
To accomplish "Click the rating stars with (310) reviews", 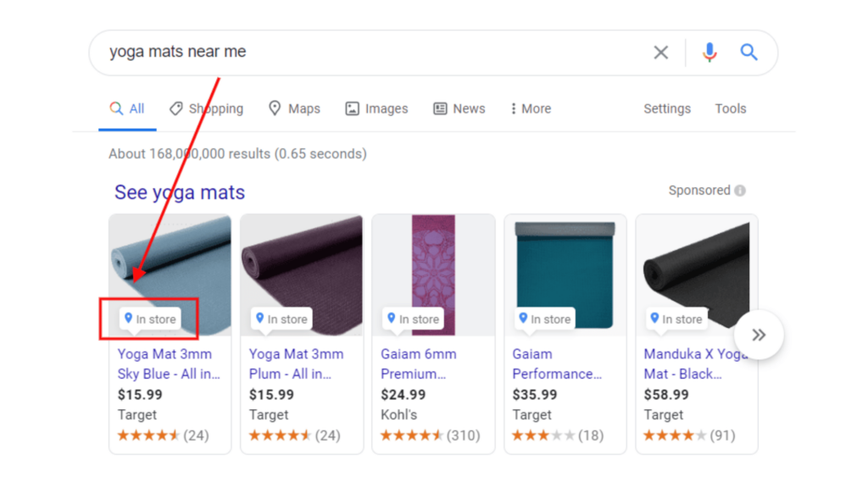I will pyautogui.click(x=412, y=435).
